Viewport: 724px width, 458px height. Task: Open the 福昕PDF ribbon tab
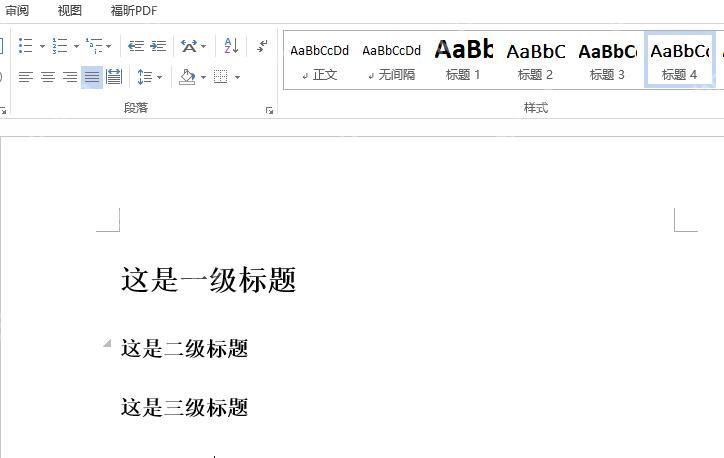click(134, 10)
